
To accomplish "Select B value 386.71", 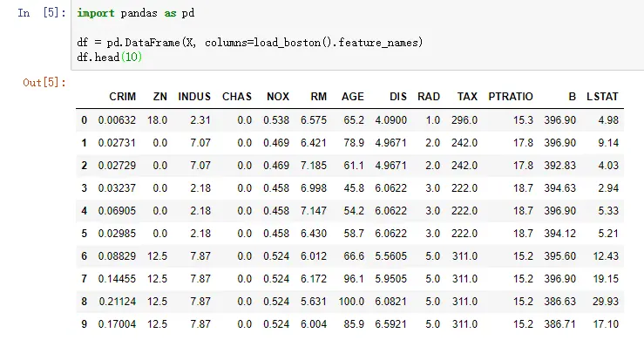I will pyautogui.click(x=560, y=323).
